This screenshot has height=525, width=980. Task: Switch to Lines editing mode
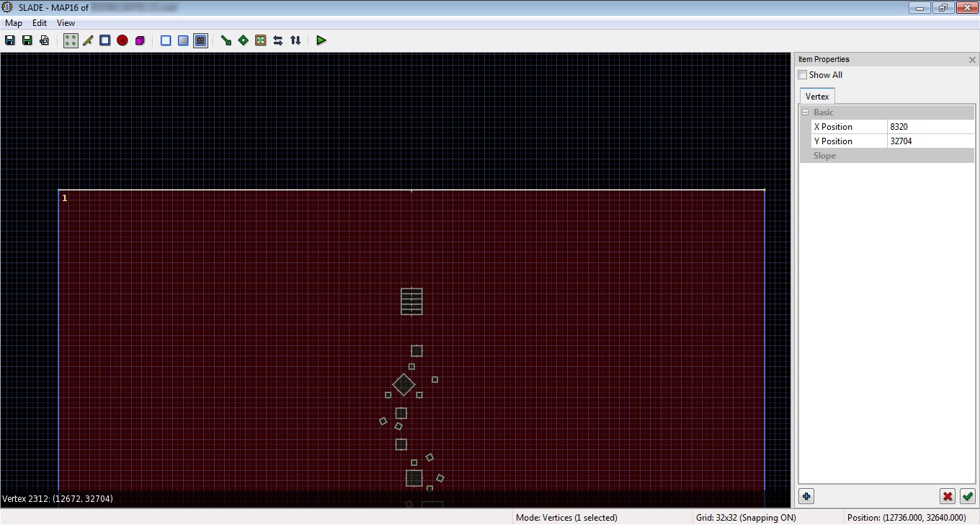tap(88, 40)
